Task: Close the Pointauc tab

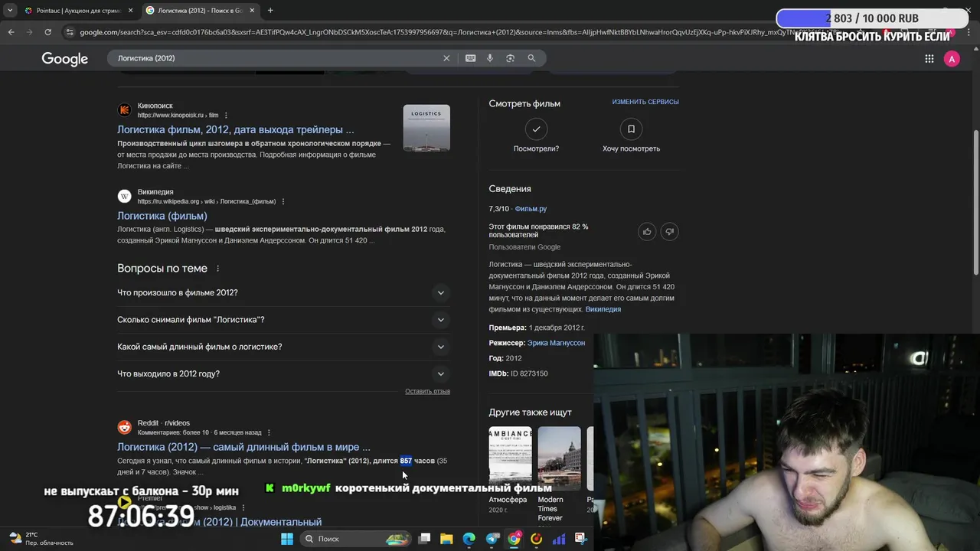Action: click(130, 10)
